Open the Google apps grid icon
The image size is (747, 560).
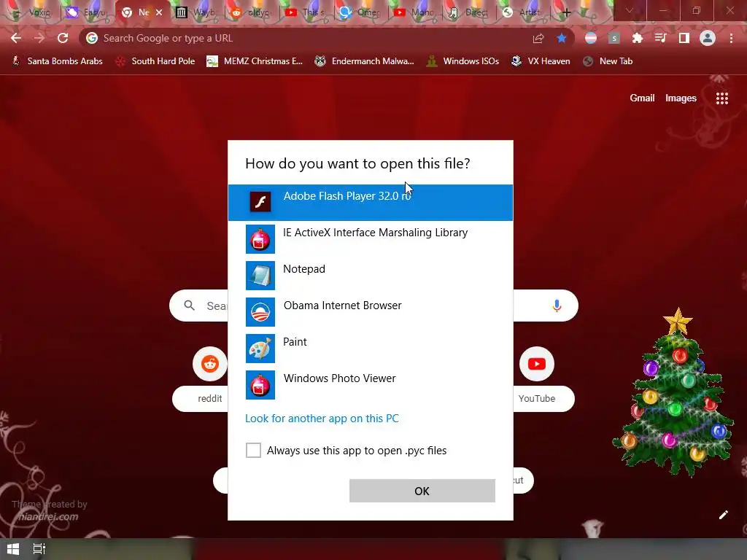721,98
